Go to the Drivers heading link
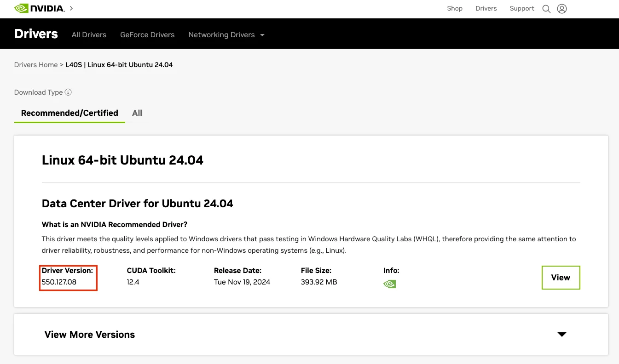Viewport: 619px width, 364px height. click(36, 34)
